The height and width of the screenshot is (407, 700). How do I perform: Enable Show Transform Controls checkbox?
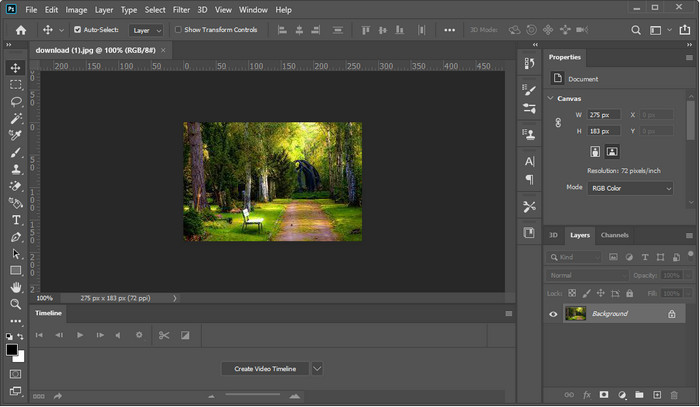[178, 29]
